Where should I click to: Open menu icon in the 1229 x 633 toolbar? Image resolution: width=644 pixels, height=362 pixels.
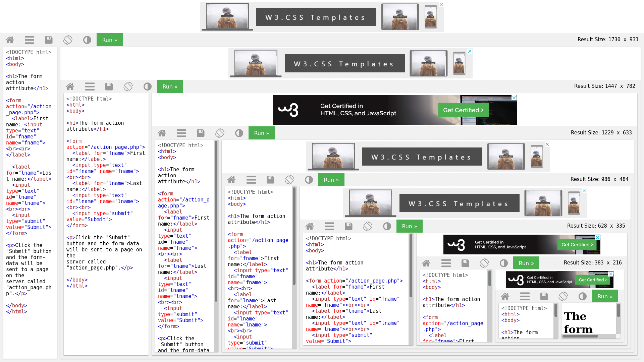pyautogui.click(x=181, y=133)
